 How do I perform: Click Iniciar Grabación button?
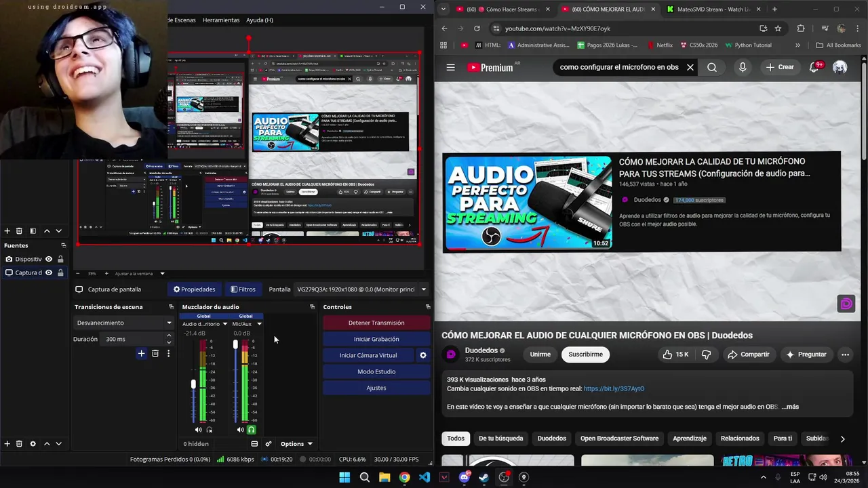coord(376,339)
